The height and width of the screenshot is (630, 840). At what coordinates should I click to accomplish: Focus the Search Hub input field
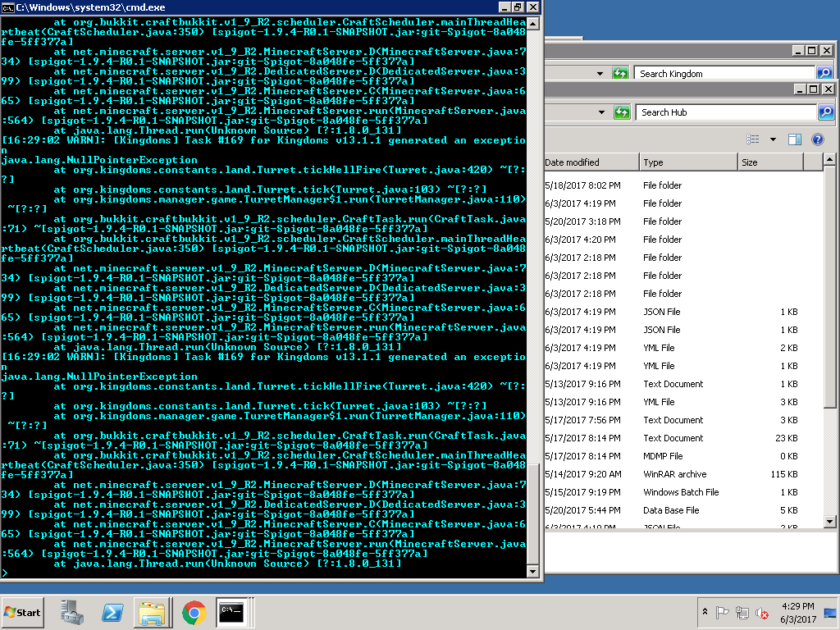tap(726, 112)
